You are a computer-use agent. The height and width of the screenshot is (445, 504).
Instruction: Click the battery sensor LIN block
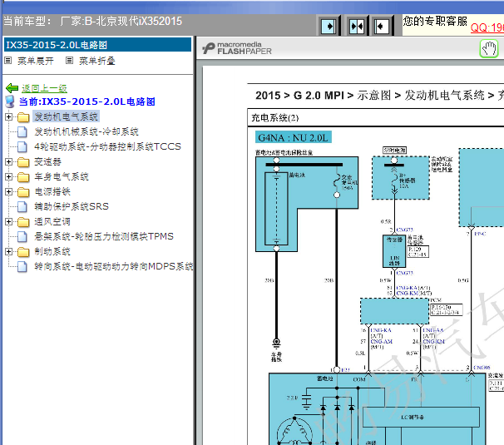pos(394,251)
